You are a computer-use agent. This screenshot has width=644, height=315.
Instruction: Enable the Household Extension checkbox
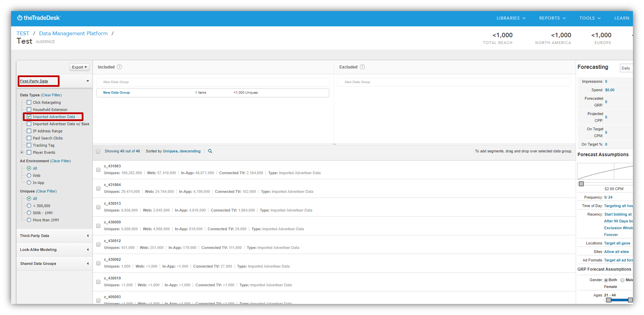[x=29, y=110]
